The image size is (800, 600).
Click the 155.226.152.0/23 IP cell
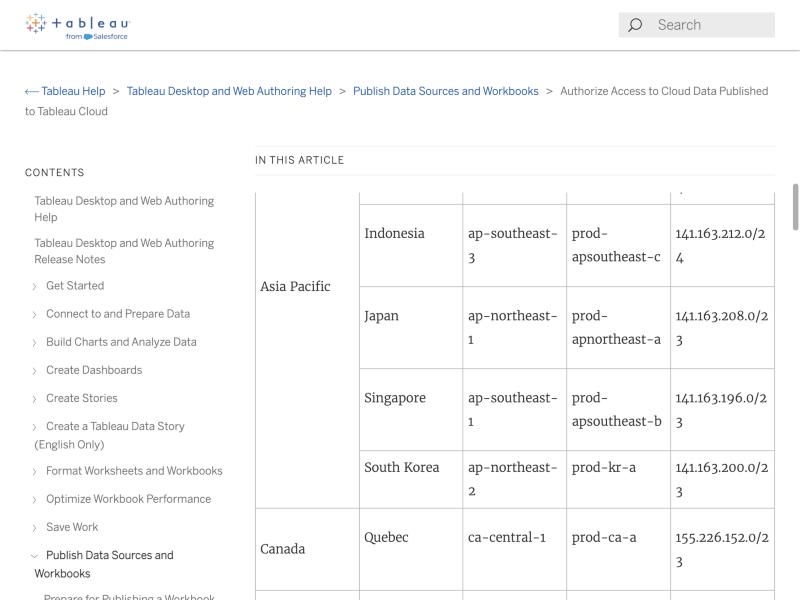point(722,549)
